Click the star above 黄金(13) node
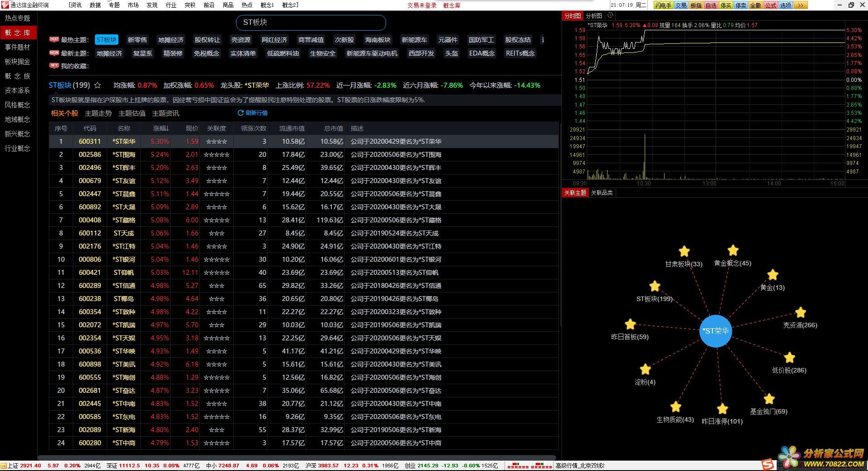The width and height of the screenshot is (868, 471). coord(773,275)
